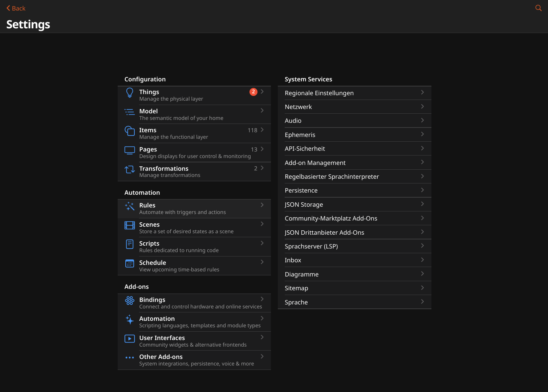This screenshot has height=392, width=548.
Task: Click the Things lightbulb icon
Action: (130, 93)
